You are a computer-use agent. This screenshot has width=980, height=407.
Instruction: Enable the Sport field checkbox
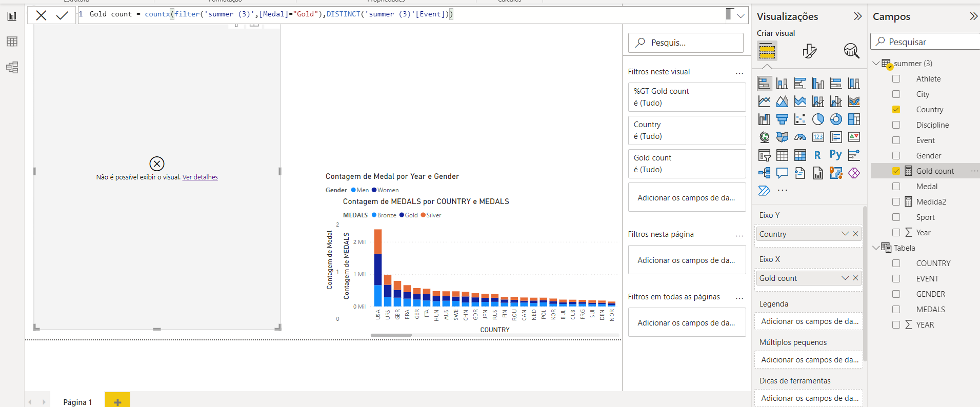[x=896, y=217]
